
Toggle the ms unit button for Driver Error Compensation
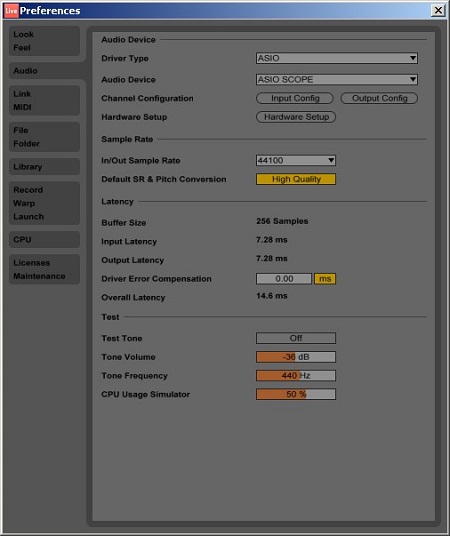pyautogui.click(x=325, y=279)
